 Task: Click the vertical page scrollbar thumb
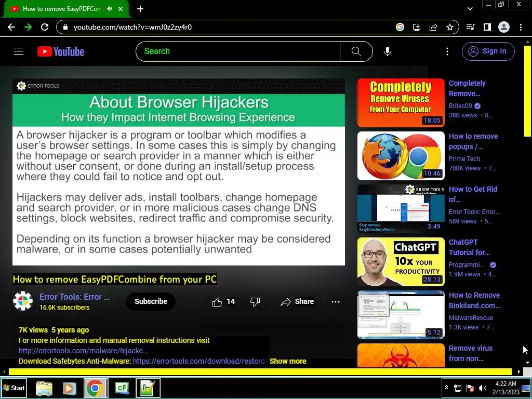(527, 91)
